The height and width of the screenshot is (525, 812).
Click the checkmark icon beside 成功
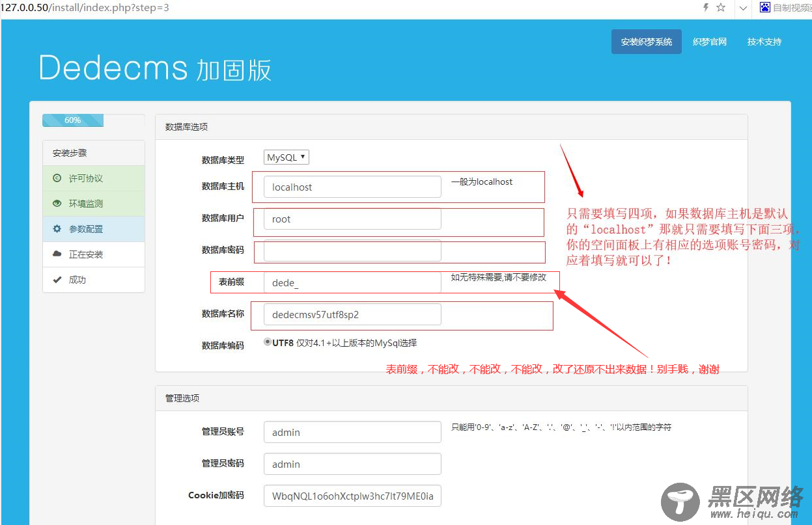point(57,280)
